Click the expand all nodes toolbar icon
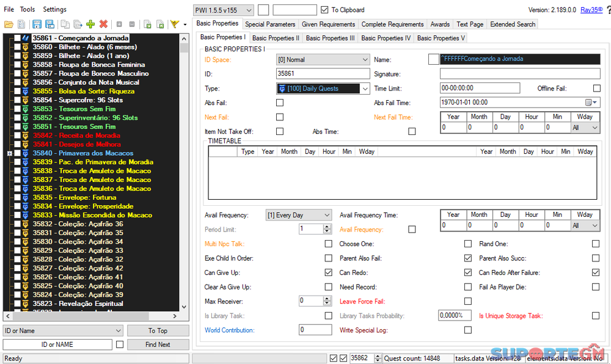The image size is (611, 364). (119, 24)
